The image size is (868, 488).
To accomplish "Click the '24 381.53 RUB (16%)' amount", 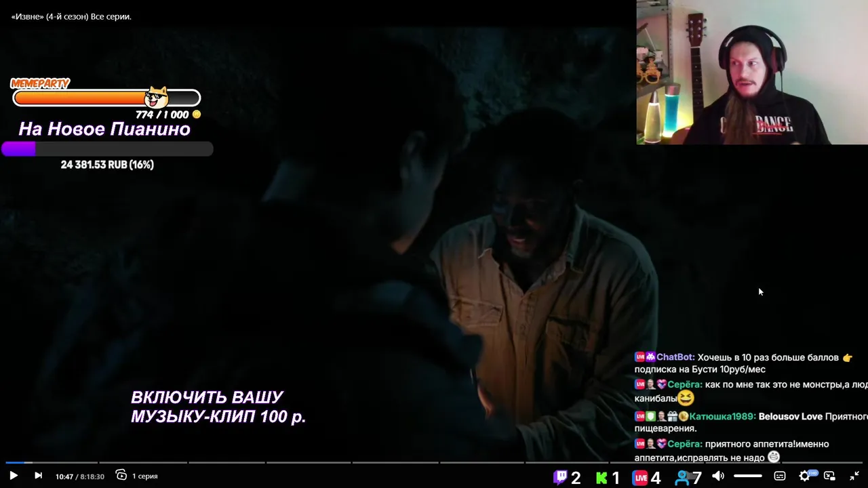I will click(x=107, y=165).
